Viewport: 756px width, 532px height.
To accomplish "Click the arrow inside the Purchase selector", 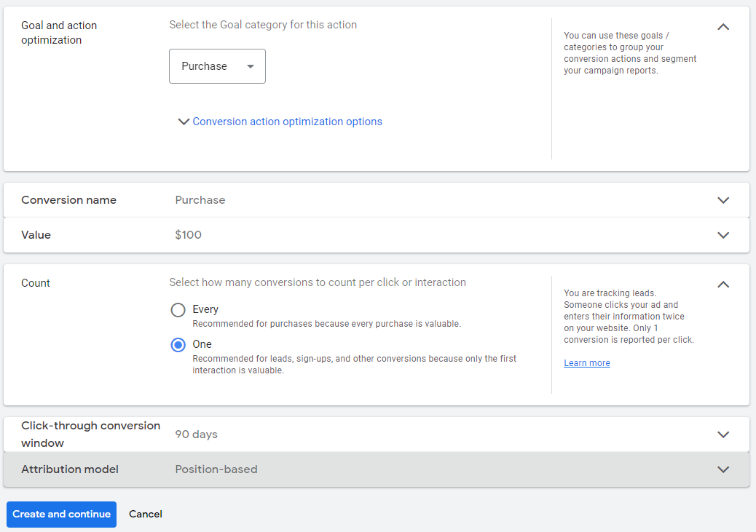I will [251, 65].
